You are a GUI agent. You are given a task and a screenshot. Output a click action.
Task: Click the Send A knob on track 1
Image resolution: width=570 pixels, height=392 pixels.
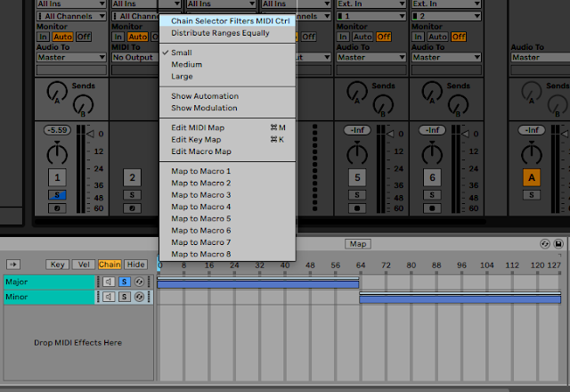pyautogui.click(x=57, y=92)
